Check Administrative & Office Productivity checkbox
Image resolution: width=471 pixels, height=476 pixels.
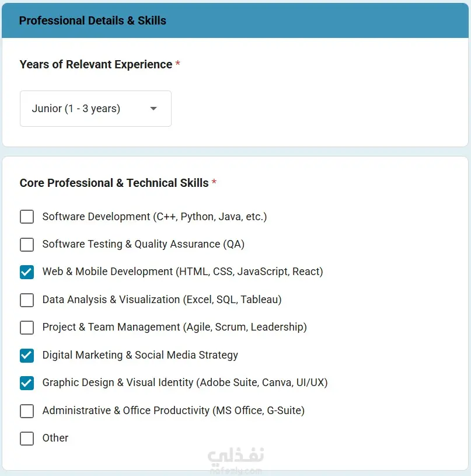click(27, 411)
